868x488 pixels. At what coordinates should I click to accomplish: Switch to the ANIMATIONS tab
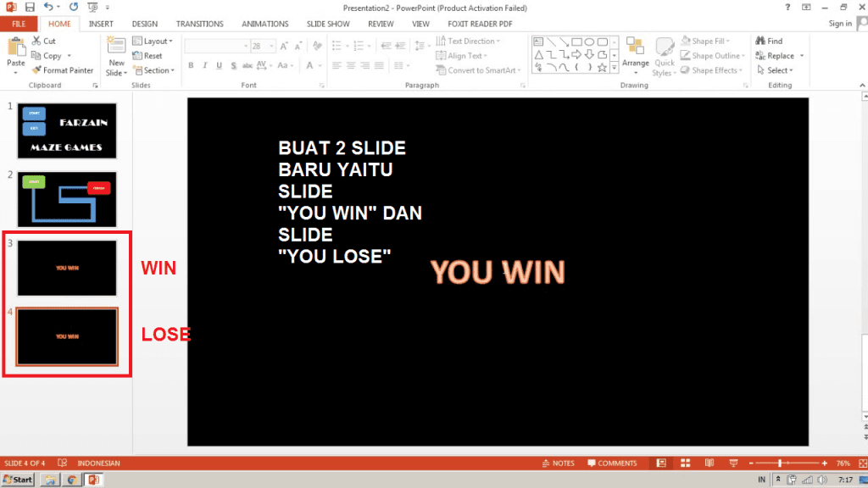[x=264, y=24]
